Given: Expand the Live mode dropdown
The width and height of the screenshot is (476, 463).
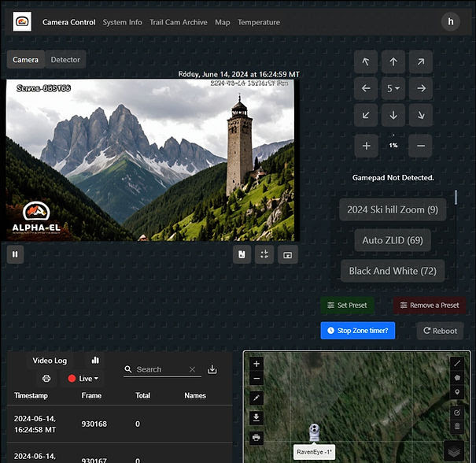Looking at the screenshot, I should pyautogui.click(x=83, y=379).
